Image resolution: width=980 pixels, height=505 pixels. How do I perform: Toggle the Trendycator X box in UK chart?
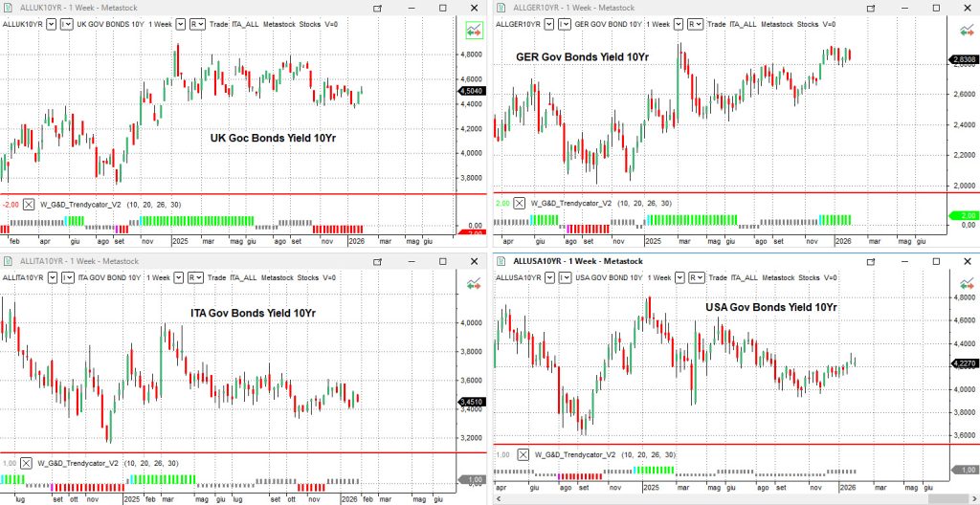[x=29, y=204]
